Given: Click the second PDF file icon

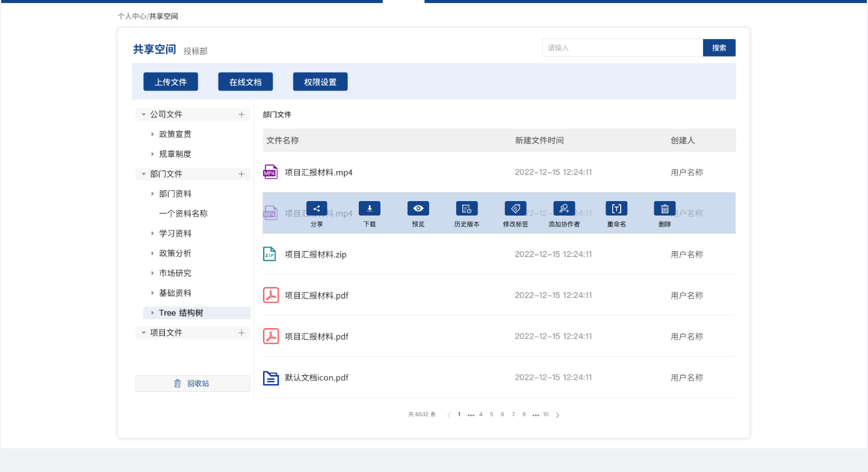Looking at the screenshot, I should (271, 336).
